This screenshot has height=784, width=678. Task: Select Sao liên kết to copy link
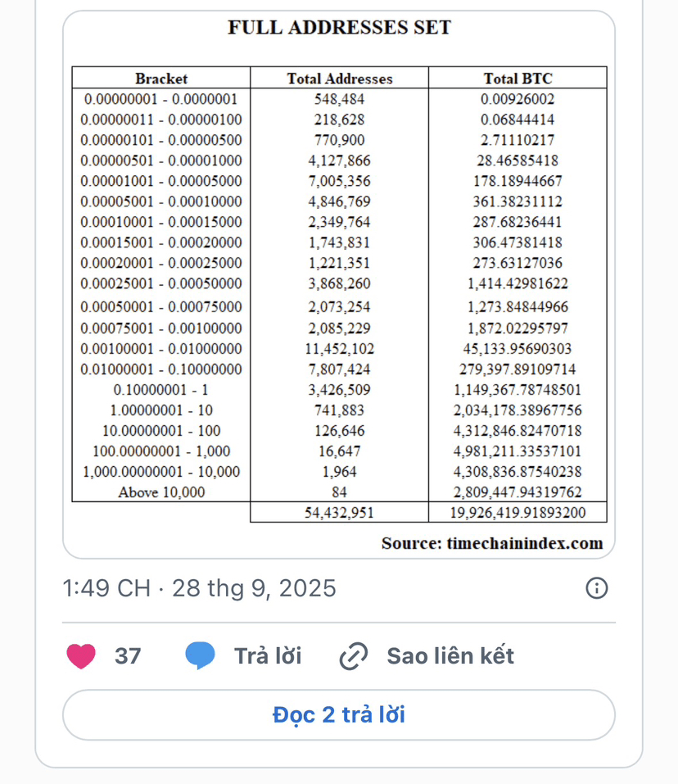pyautogui.click(x=450, y=656)
